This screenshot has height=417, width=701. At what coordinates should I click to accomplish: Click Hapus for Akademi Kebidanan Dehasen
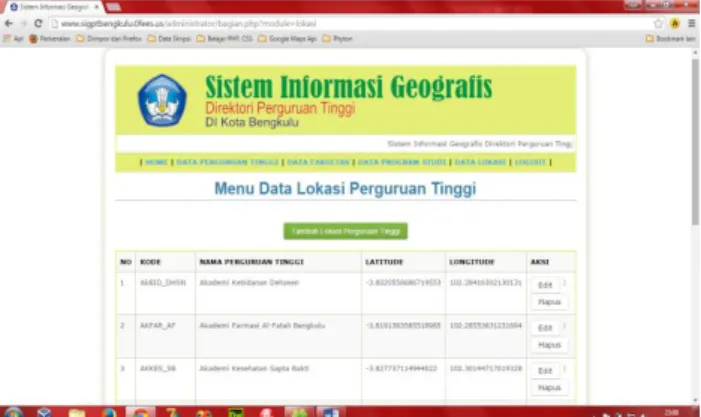pyautogui.click(x=549, y=302)
